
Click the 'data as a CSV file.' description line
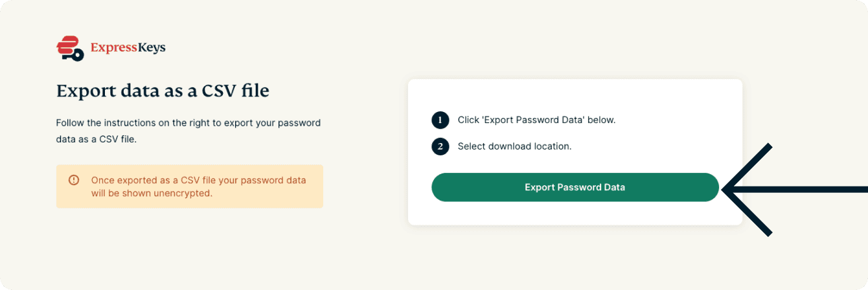[96, 139]
